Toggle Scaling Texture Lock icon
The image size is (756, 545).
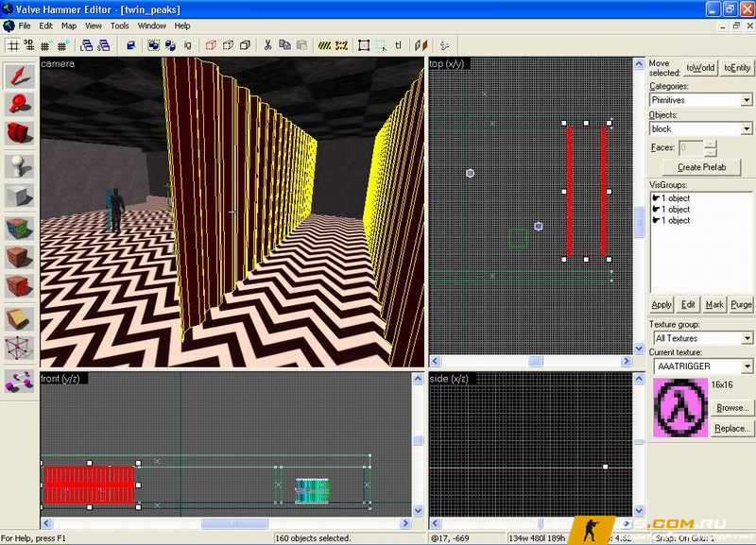point(421,45)
